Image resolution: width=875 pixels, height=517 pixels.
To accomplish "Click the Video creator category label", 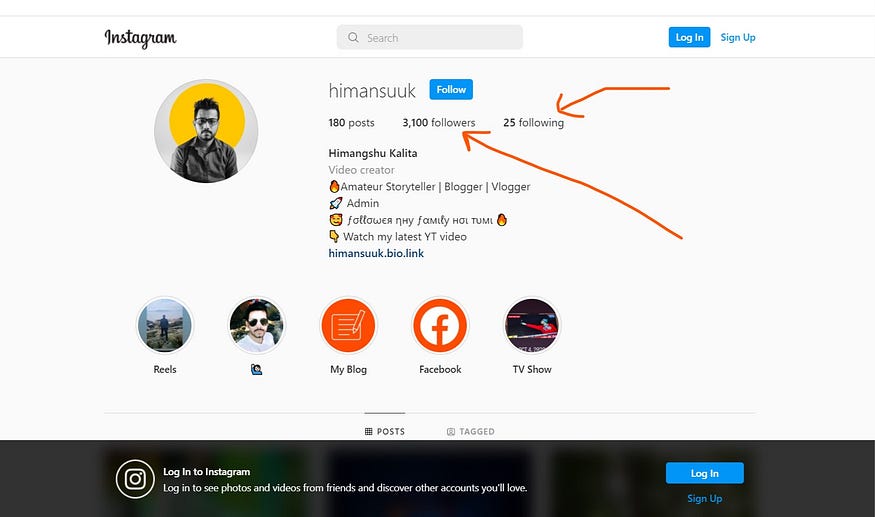I will point(361,170).
